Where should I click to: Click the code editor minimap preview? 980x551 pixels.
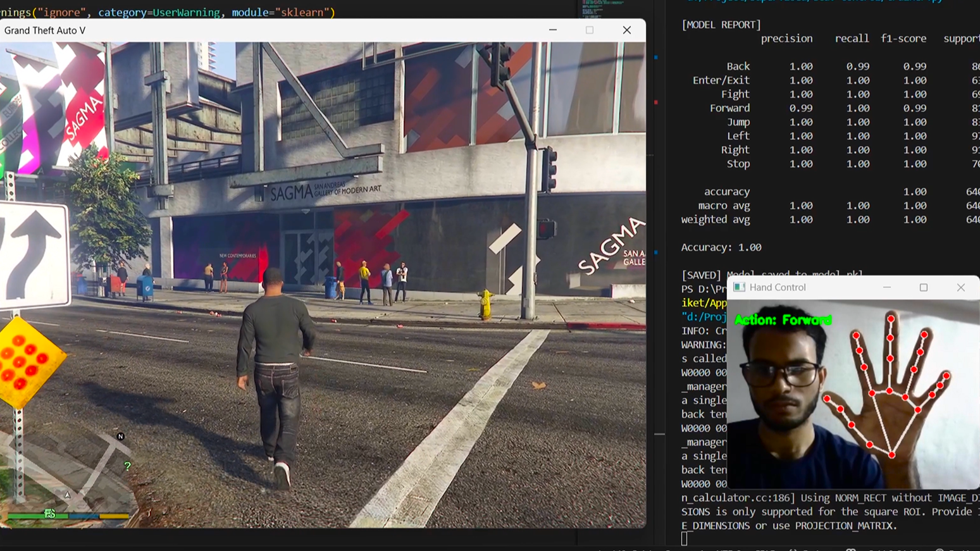point(601,9)
